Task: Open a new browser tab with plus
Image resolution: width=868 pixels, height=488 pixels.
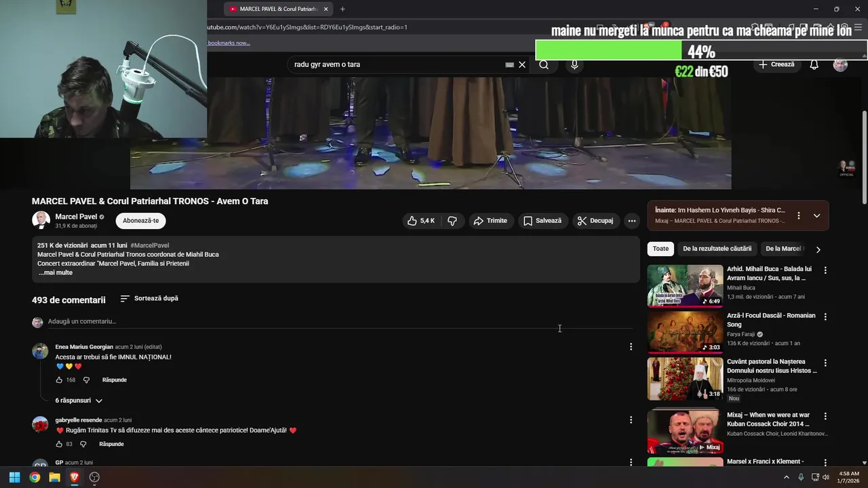Action: pos(342,9)
